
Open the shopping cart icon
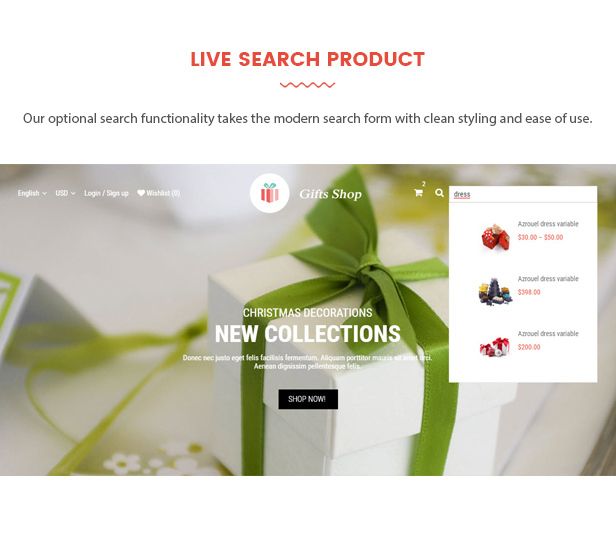(418, 192)
